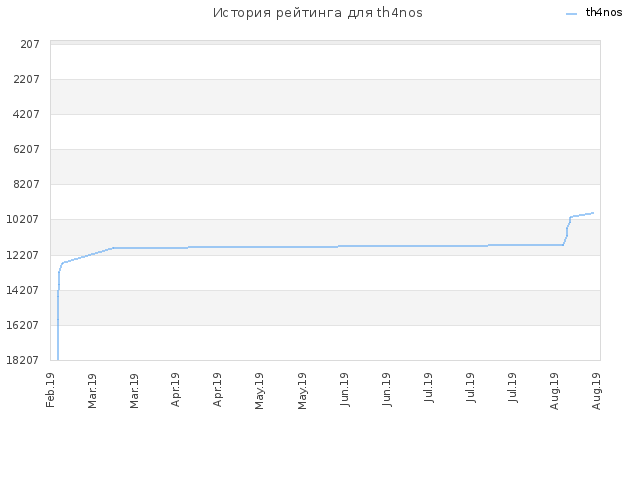Viewport: 640px width, 480px height.
Task: Click the 10207 y-axis label
Action: pyautogui.click(x=23, y=220)
